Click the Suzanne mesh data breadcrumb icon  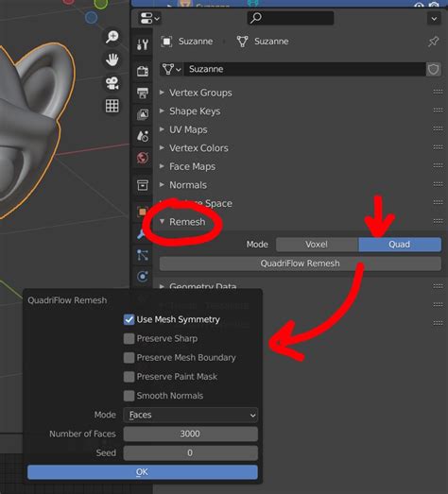click(x=242, y=42)
